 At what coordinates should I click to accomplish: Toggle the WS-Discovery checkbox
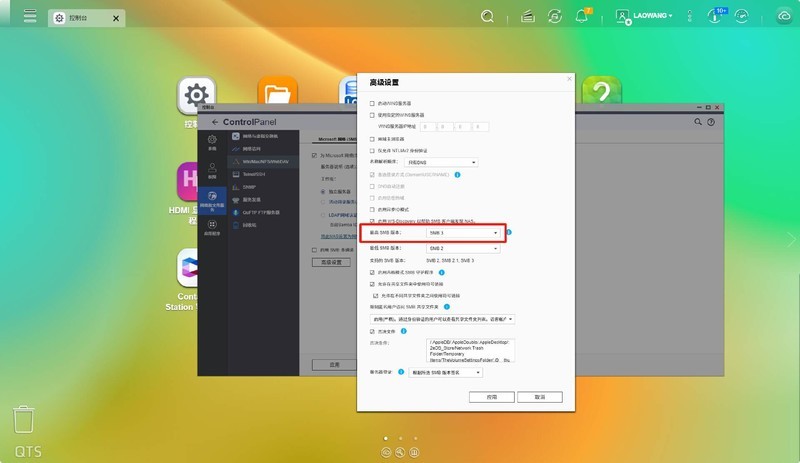pyautogui.click(x=372, y=221)
